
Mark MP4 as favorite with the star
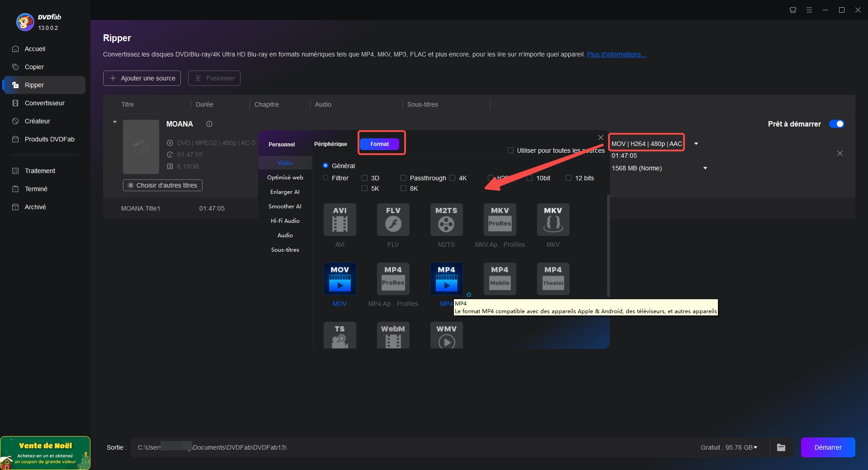click(x=469, y=295)
